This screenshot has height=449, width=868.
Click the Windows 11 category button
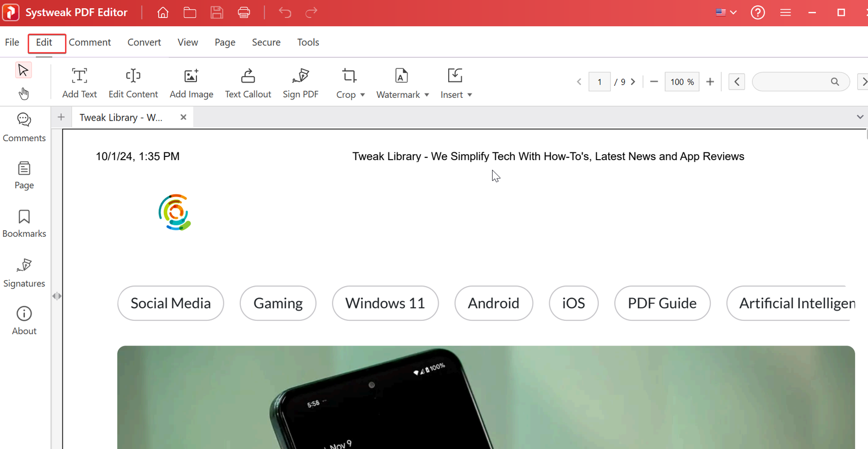(x=385, y=303)
